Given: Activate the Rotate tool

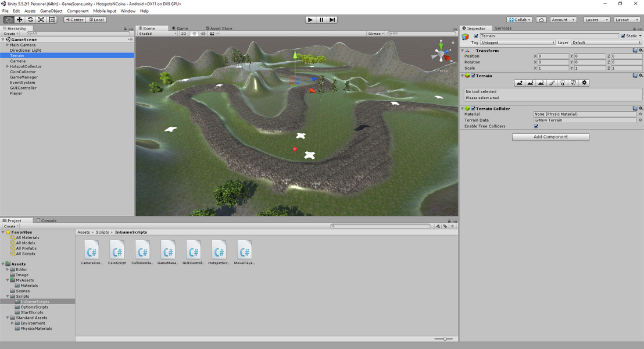Looking at the screenshot, I should tap(30, 20).
